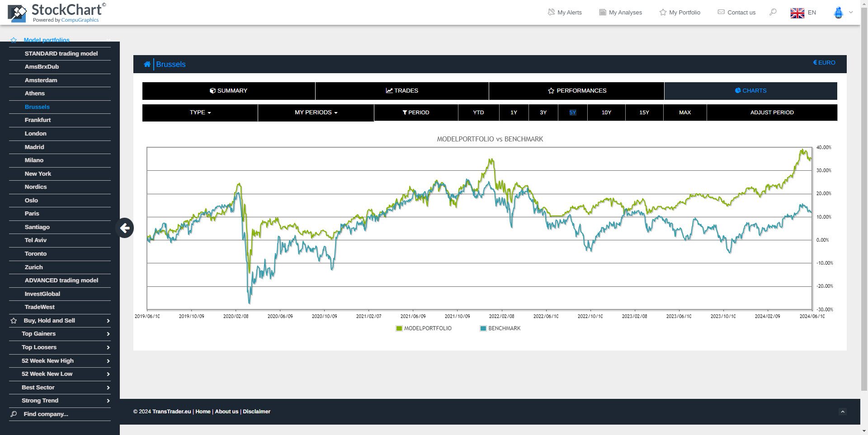Open the TYPE dropdown
868x435 pixels.
pos(199,112)
